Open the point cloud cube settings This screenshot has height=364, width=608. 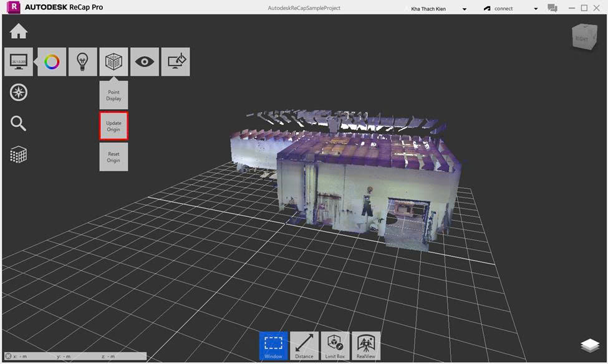(113, 62)
